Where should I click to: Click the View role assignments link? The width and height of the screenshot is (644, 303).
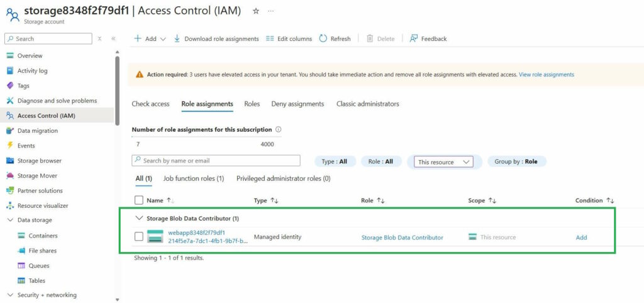pyautogui.click(x=546, y=74)
